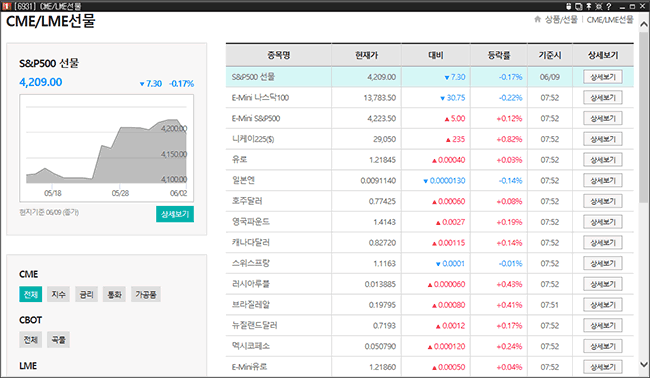The height and width of the screenshot is (378, 650).
Task: Click the 등락률 column header
Action: pos(499,55)
